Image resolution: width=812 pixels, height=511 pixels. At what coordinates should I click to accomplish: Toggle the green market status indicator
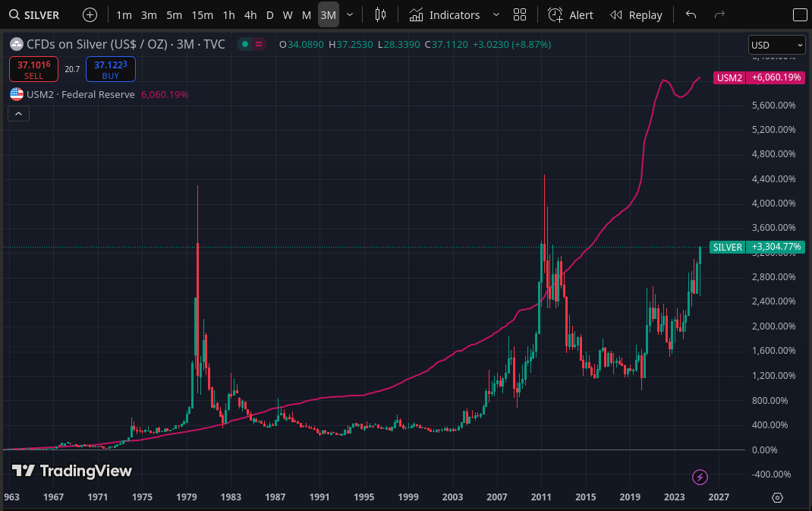click(245, 45)
